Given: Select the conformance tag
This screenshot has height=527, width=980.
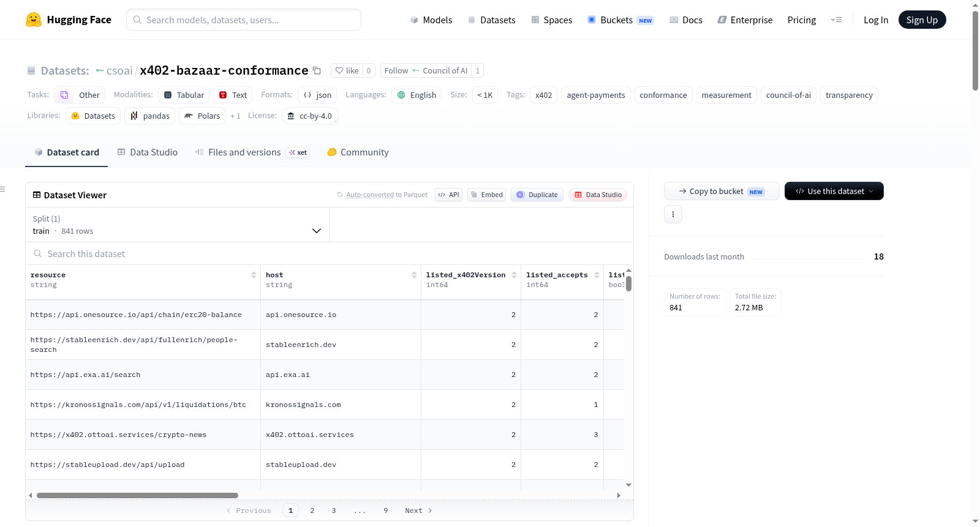Looking at the screenshot, I should pos(663,95).
